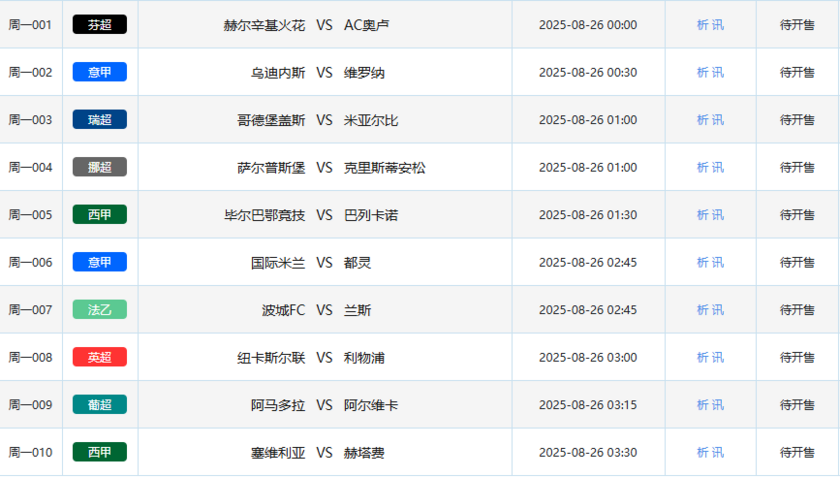This screenshot has width=840, height=477.
Task: Open 析讯 for 国际米兰 vs 都灵
Action: click(710, 262)
